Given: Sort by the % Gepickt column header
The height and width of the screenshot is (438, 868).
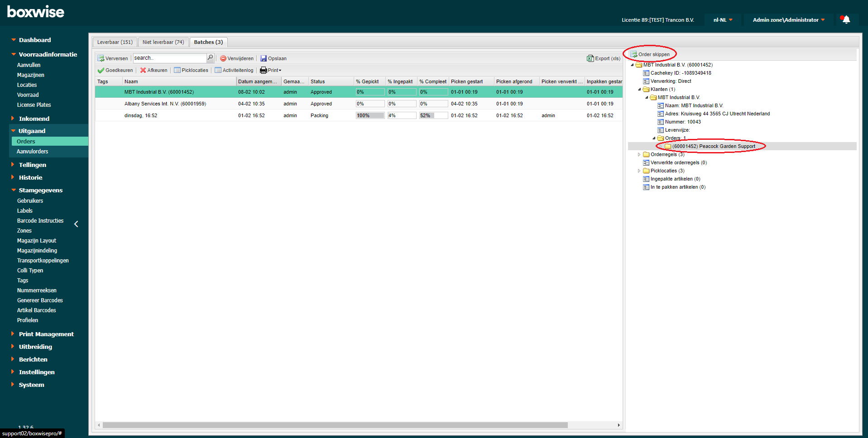Looking at the screenshot, I should tap(369, 81).
